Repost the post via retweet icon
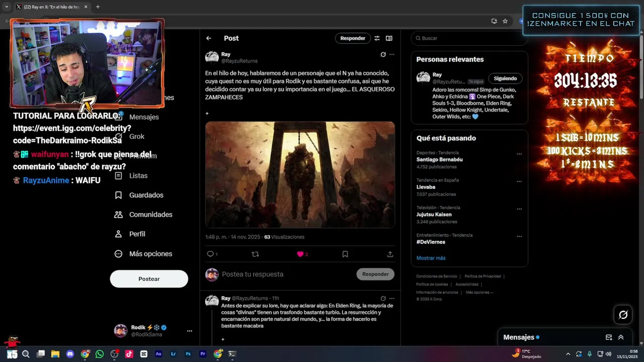This screenshot has width=644, height=362. [255, 254]
